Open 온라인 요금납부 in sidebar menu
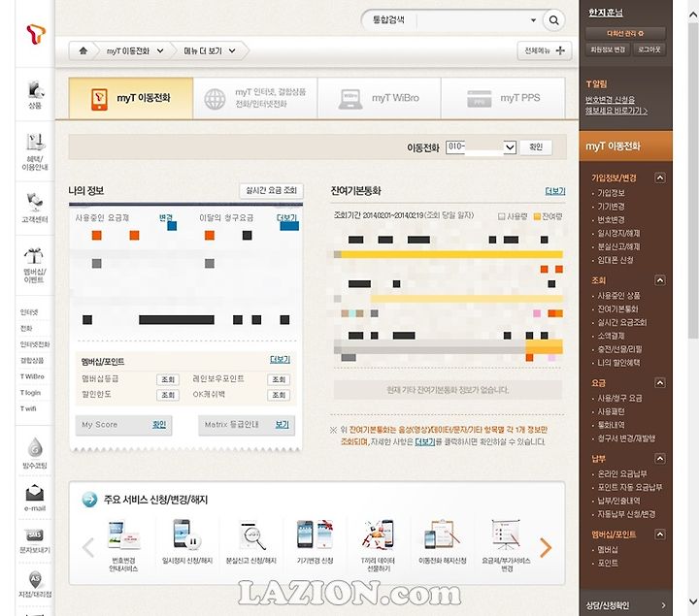This screenshot has height=616, width=699. pos(622,473)
